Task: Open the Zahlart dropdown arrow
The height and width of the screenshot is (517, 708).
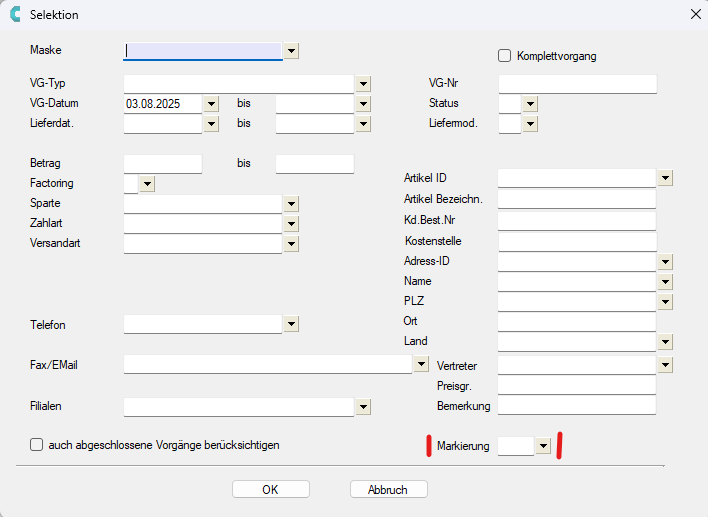Action: click(x=292, y=224)
